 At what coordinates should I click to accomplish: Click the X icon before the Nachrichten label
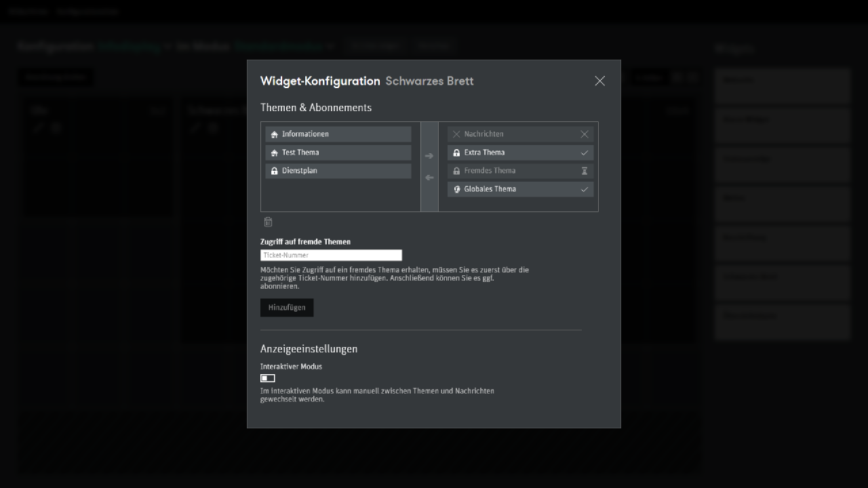coord(456,134)
